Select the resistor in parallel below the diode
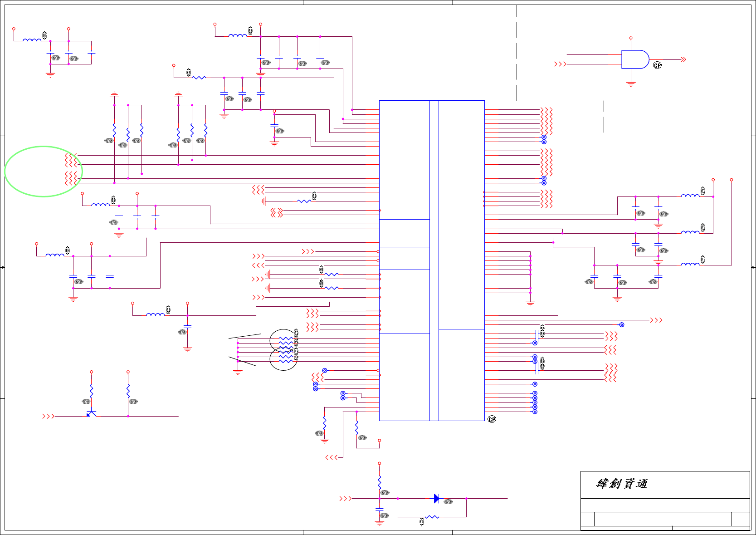 (x=432, y=517)
